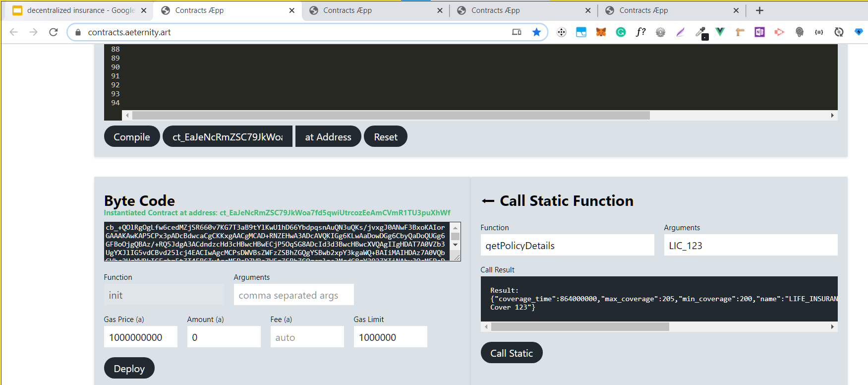This screenshot has width=868, height=385.
Task: Click the LIC_123 arguments field
Action: click(751, 245)
